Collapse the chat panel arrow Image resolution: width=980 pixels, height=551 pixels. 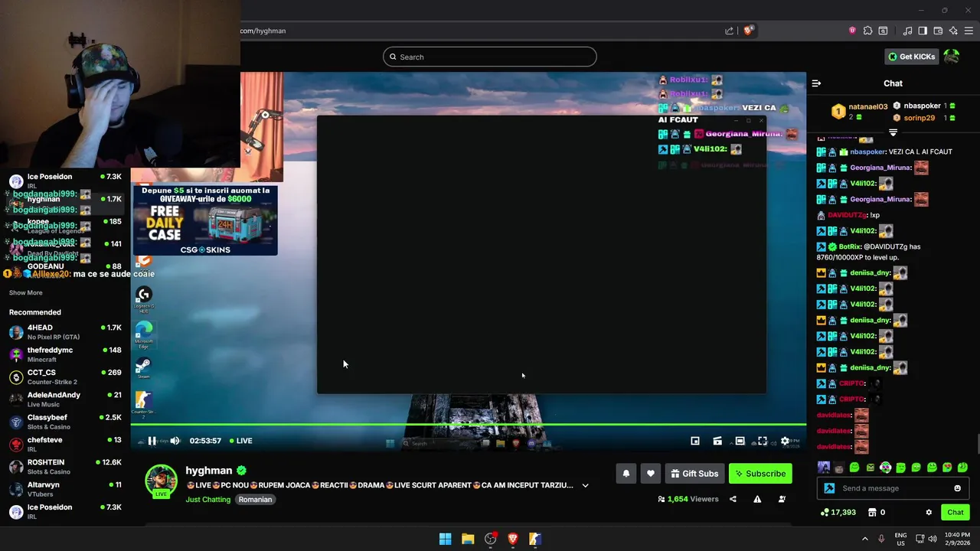pos(816,83)
